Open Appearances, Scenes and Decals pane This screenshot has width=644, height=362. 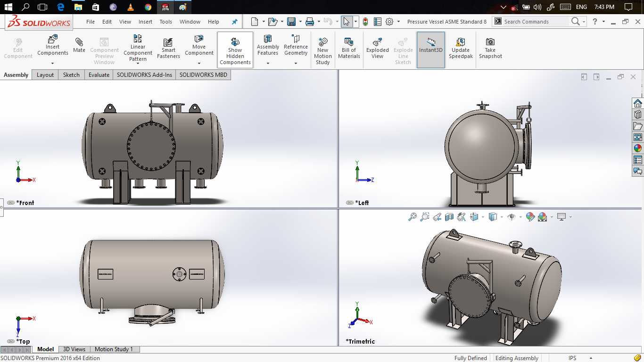pos(637,148)
